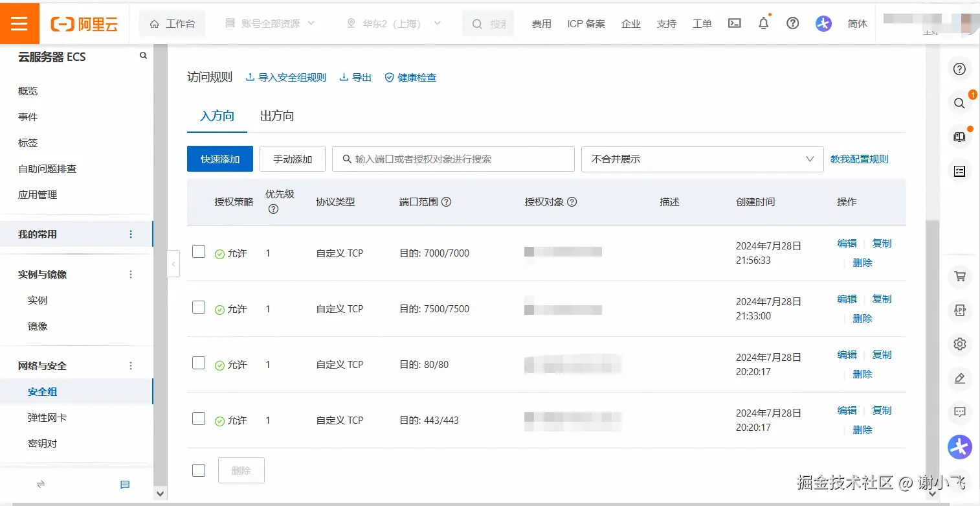Open the shopping cart icon
This screenshot has height=506, width=980.
click(960, 277)
